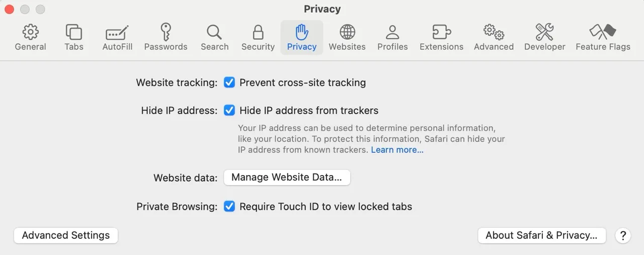Open the question mark help button
644x255 pixels.
623,235
